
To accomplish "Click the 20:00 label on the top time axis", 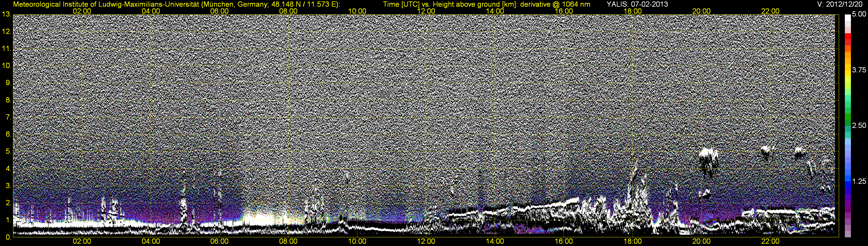I will tap(702, 11).
